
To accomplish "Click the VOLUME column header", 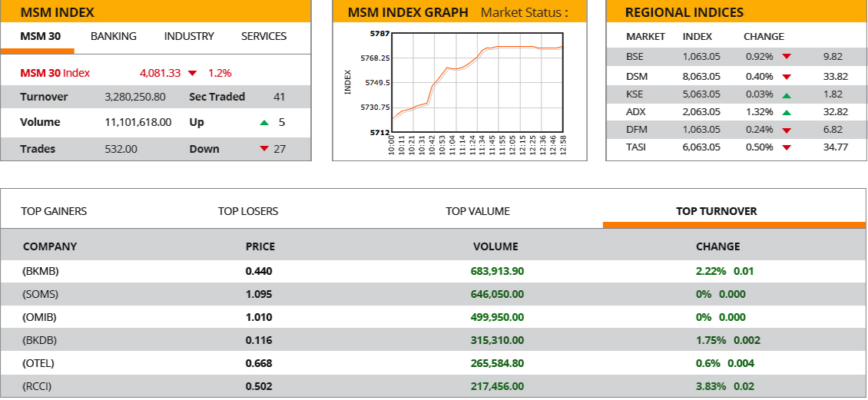I will pos(495,246).
